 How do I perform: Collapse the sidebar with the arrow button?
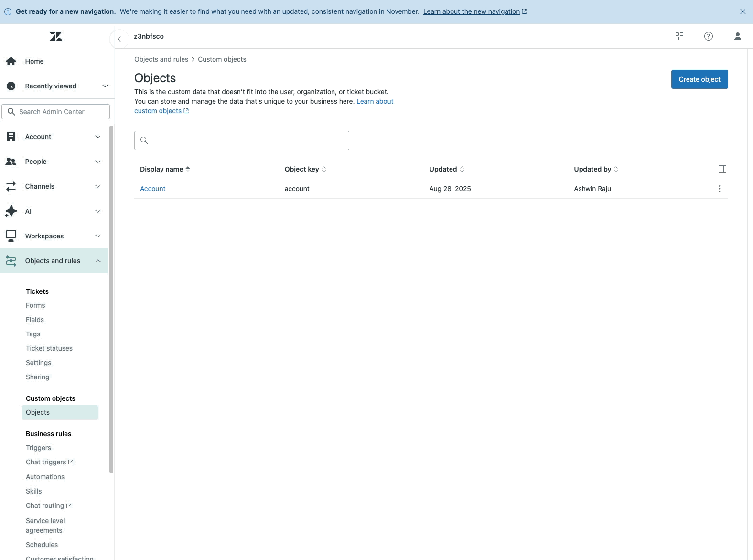pyautogui.click(x=119, y=39)
